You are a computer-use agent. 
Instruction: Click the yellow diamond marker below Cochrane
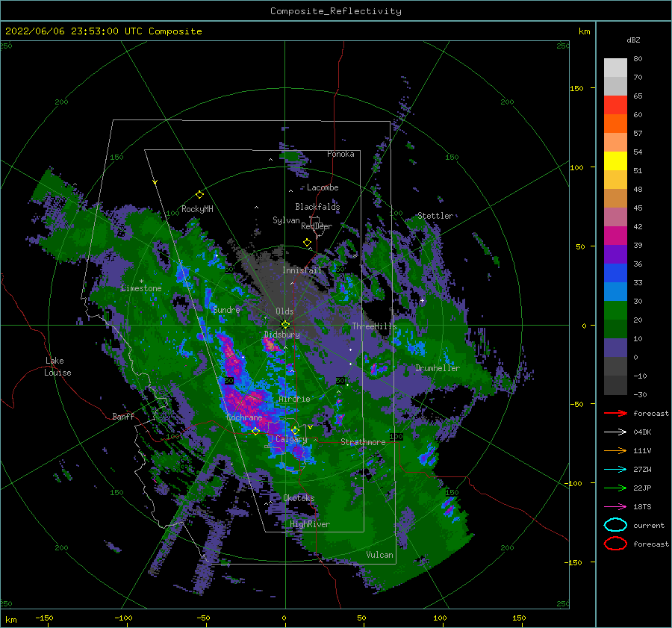pos(256,431)
